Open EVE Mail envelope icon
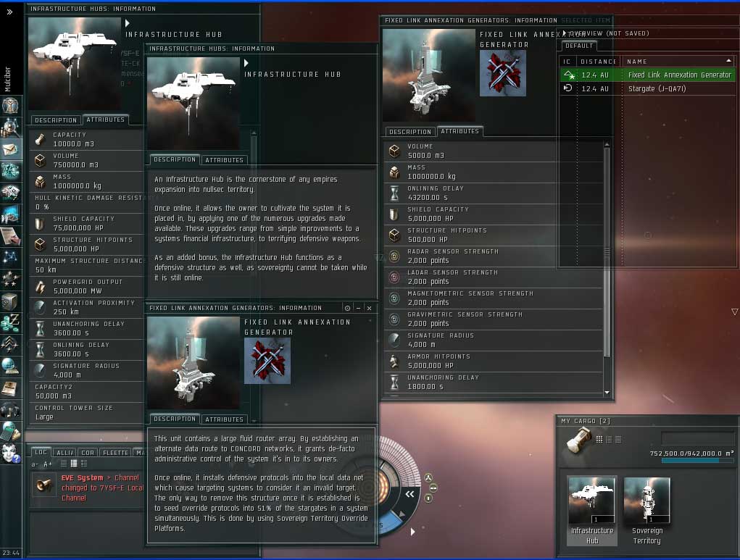740x560 pixels. 10,149
